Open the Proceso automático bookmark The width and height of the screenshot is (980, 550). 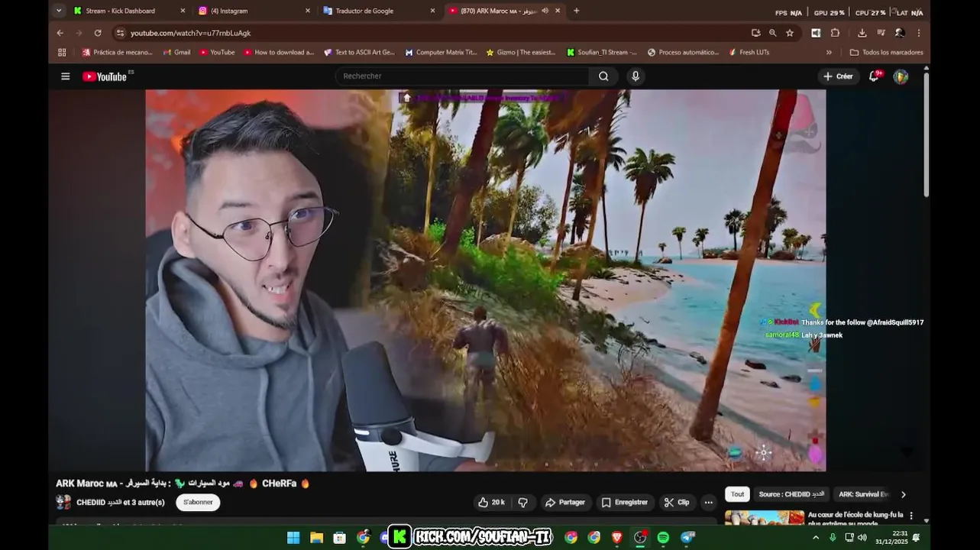pos(684,53)
